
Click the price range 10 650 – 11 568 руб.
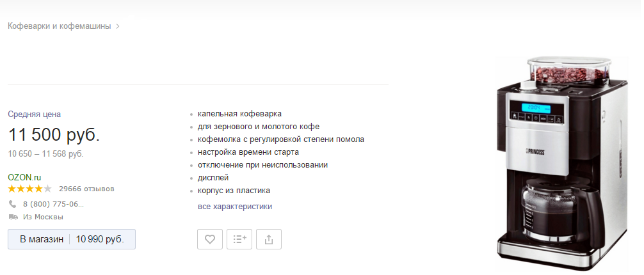click(x=45, y=154)
